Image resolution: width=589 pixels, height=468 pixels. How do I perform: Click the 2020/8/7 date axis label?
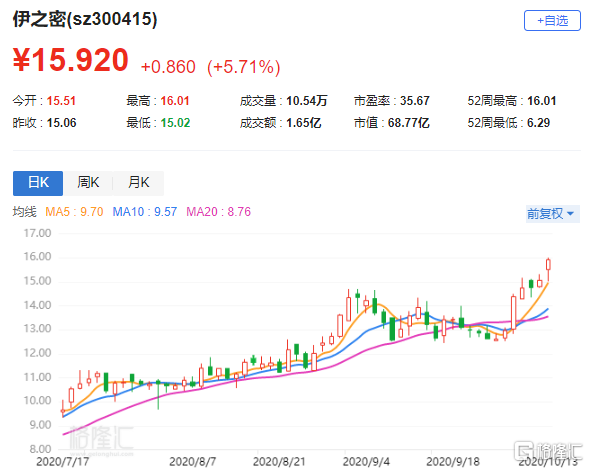click(192, 461)
